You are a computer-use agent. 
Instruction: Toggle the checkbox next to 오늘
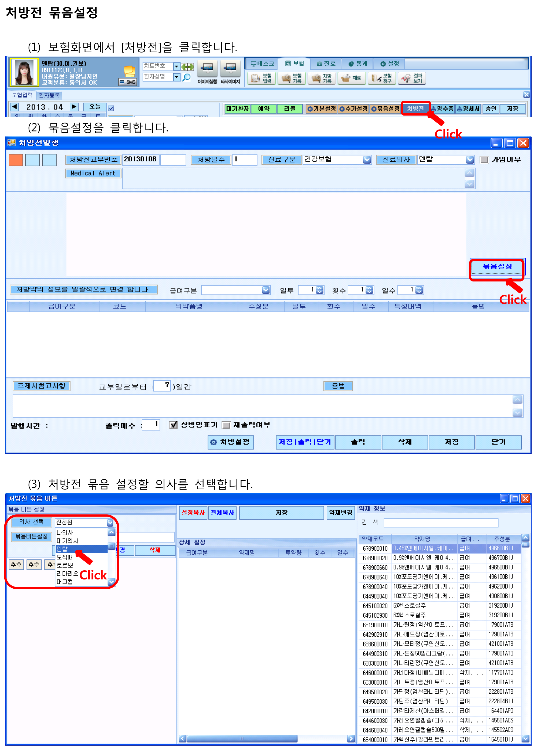111,109
